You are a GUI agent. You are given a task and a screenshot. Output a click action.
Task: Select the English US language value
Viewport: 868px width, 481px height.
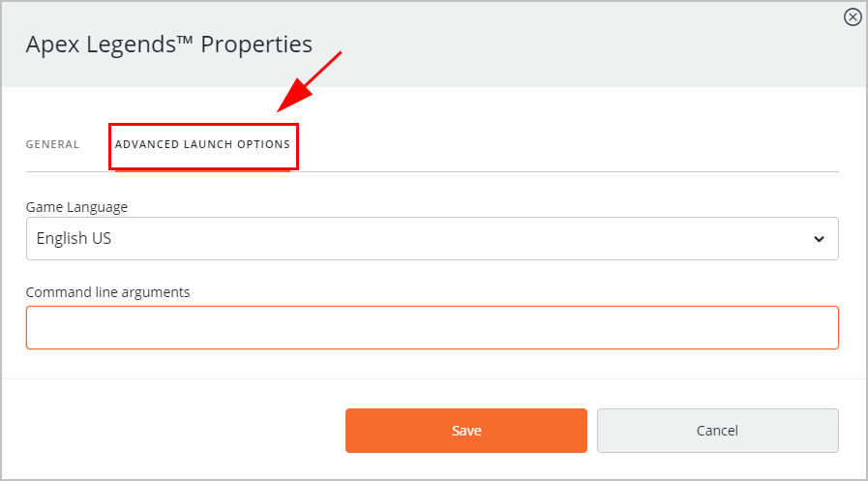coord(75,238)
